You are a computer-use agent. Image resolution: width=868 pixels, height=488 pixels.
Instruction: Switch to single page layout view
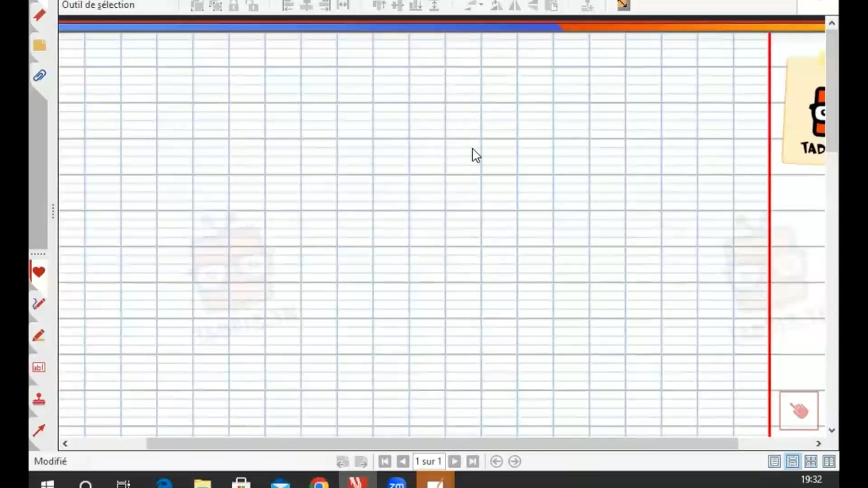[774, 461]
